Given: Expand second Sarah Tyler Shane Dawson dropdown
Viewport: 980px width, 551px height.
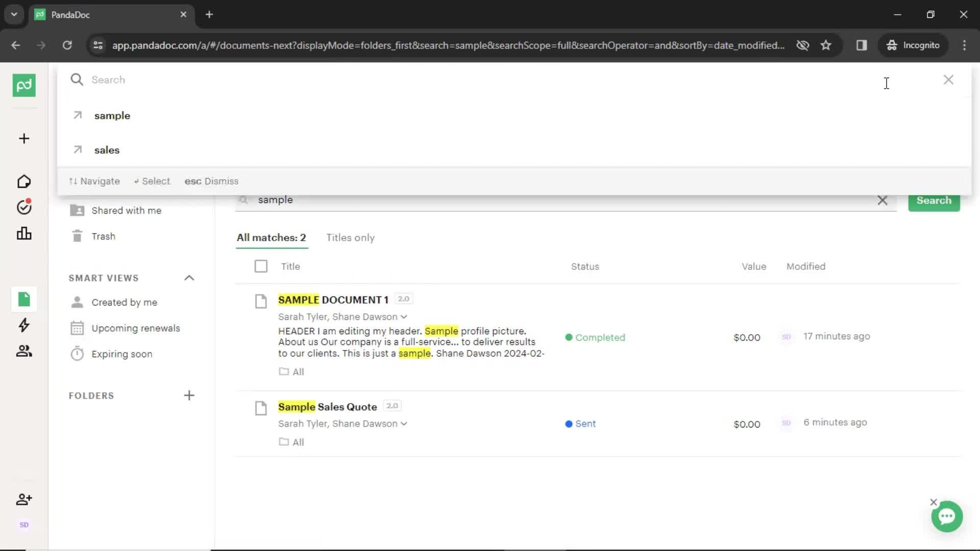Looking at the screenshot, I should [x=404, y=423].
